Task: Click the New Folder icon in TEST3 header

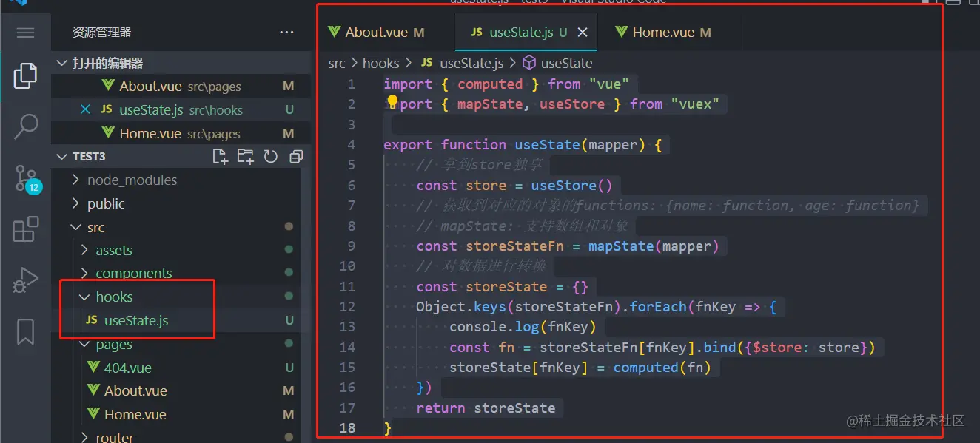Action: pos(245,157)
